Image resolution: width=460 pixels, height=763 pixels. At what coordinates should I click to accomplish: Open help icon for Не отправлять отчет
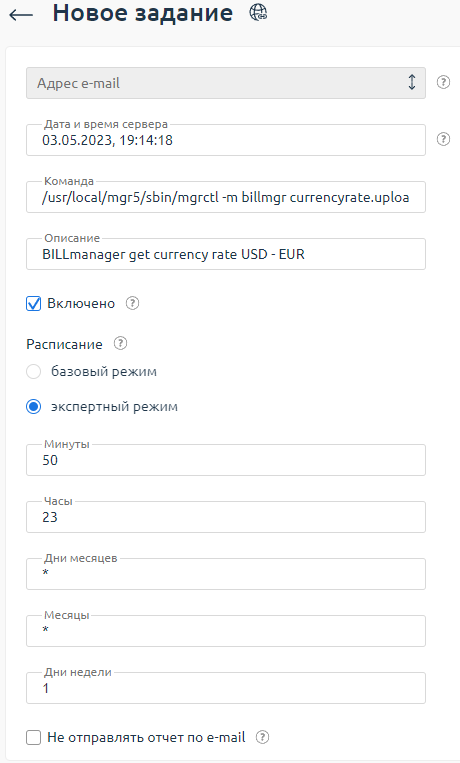pyautogui.click(x=262, y=737)
